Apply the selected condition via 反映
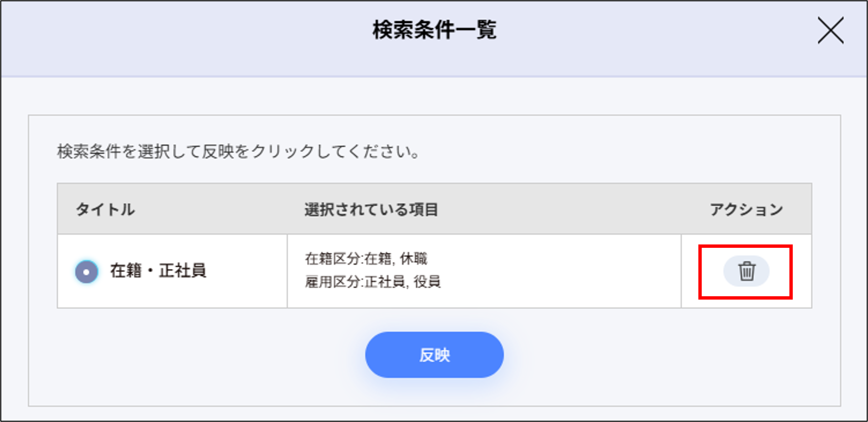The width and height of the screenshot is (868, 422). pyautogui.click(x=434, y=354)
